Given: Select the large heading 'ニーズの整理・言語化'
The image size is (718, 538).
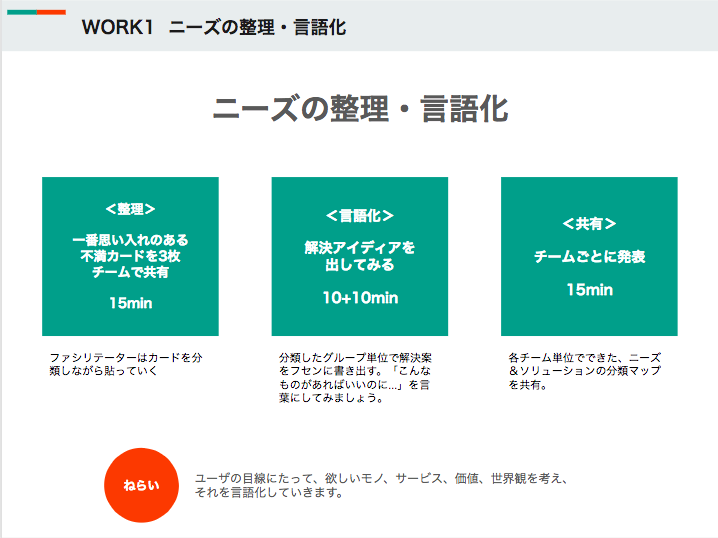Looking at the screenshot, I should pyautogui.click(x=360, y=109).
